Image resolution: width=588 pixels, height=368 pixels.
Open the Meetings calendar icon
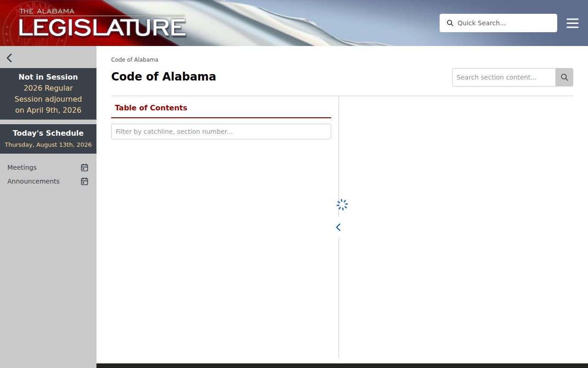coord(85,167)
